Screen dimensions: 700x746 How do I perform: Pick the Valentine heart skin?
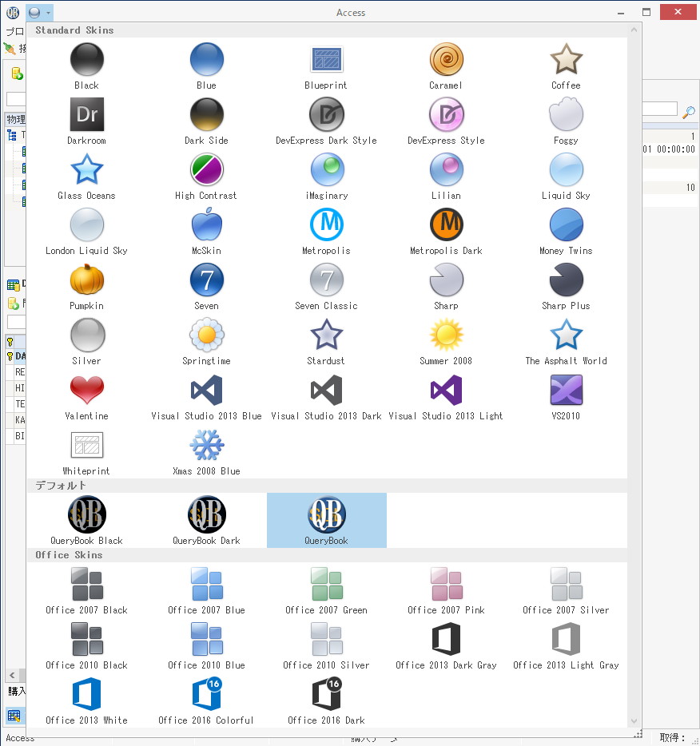(86, 397)
